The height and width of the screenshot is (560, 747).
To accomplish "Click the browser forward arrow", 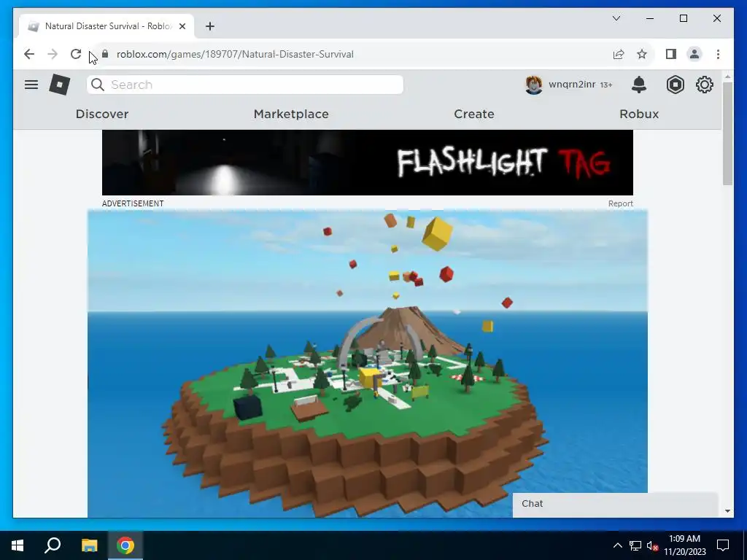I will pyautogui.click(x=53, y=54).
